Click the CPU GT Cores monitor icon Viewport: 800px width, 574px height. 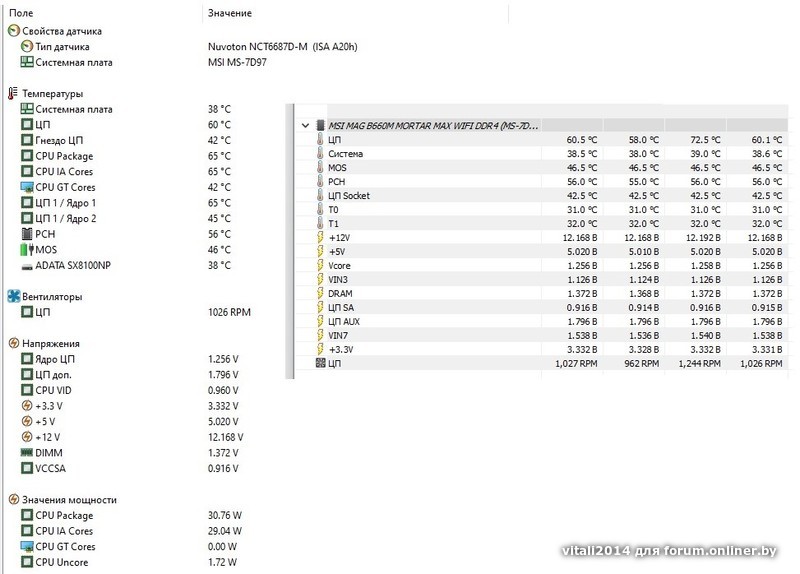click(27, 187)
